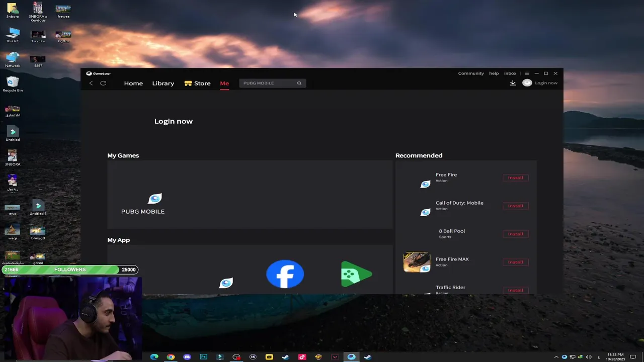Image resolution: width=644 pixels, height=362 pixels.
Task: Select the Recycle Bin icon
Action: [x=13, y=84]
